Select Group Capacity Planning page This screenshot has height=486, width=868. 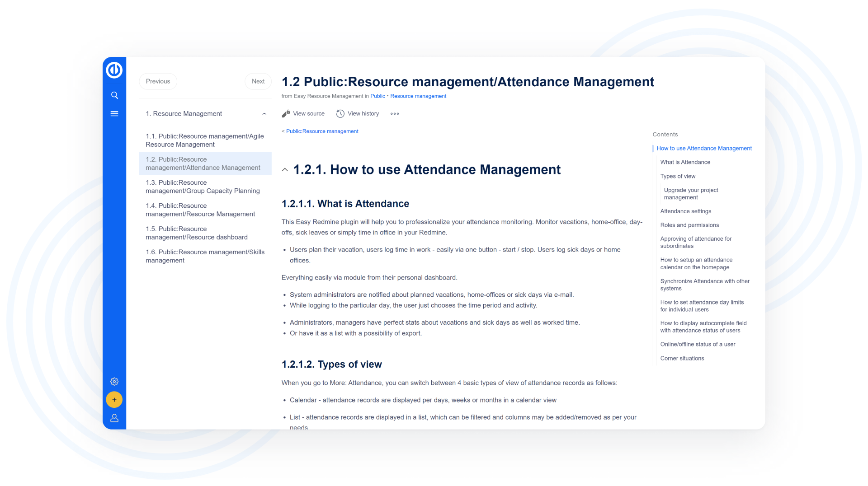[x=203, y=187]
